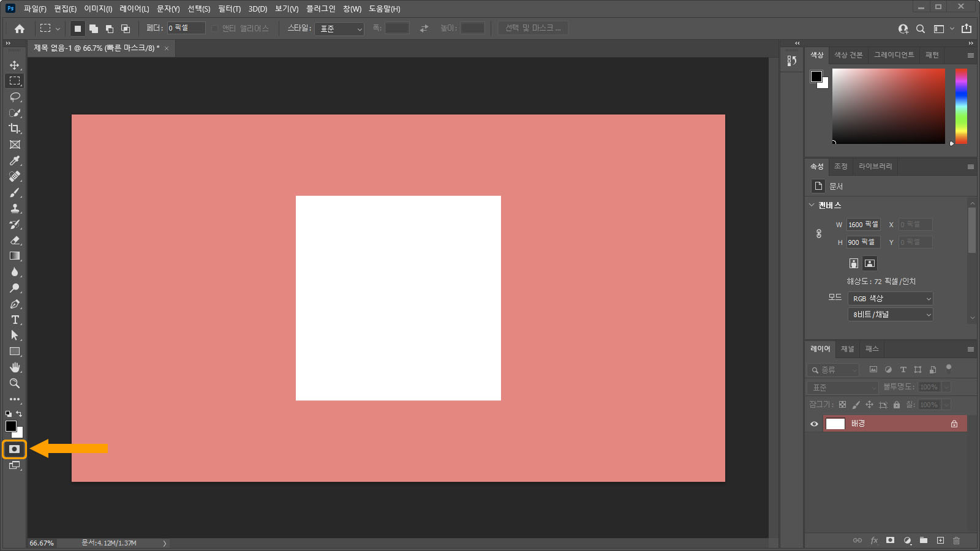Select the Move tool
980x551 pixels.
tap(15, 65)
